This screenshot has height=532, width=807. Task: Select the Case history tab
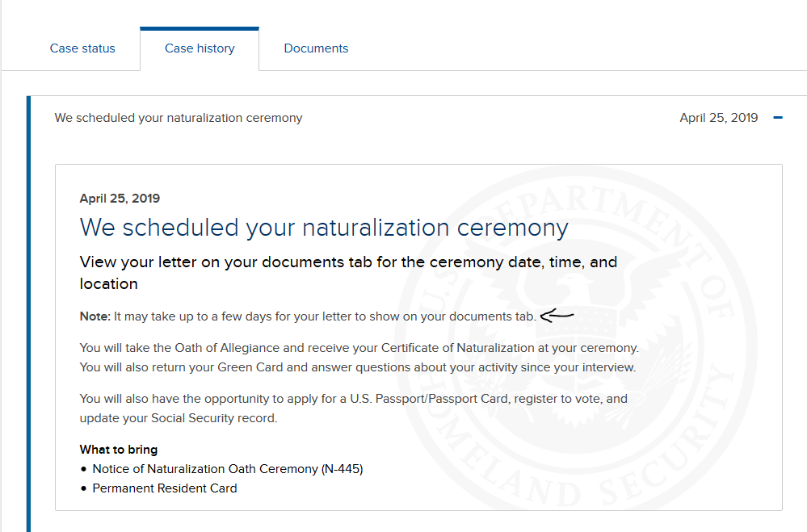200,48
